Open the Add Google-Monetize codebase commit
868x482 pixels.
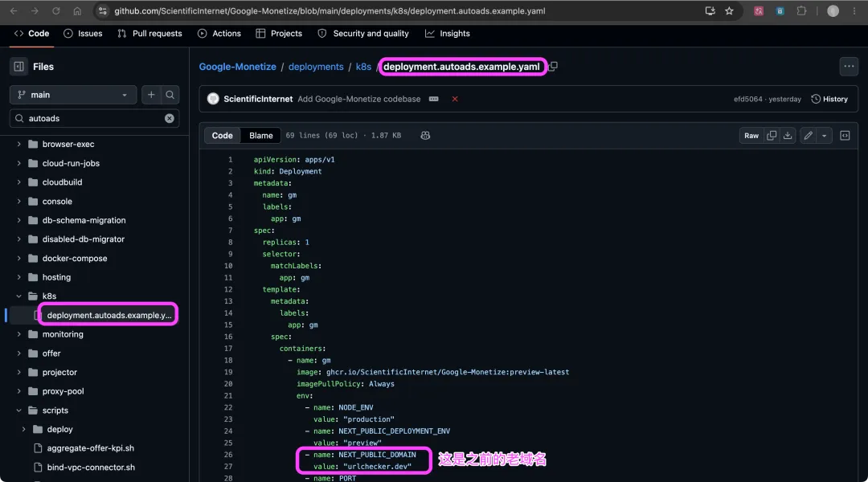tap(359, 99)
